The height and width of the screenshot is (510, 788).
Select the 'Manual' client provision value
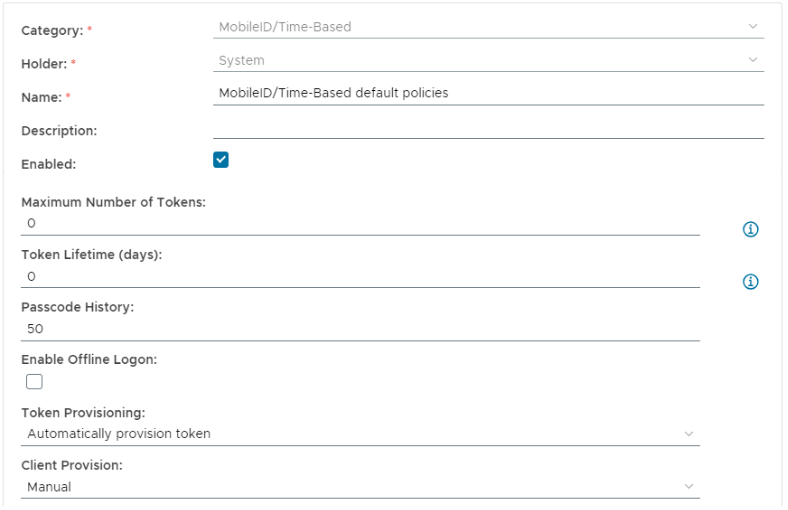[49, 487]
